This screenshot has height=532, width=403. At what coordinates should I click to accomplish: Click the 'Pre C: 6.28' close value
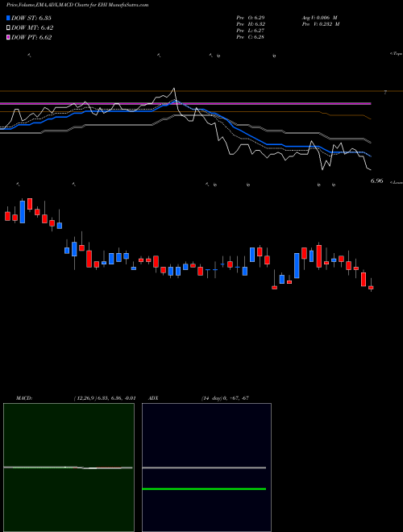[x=251, y=37]
